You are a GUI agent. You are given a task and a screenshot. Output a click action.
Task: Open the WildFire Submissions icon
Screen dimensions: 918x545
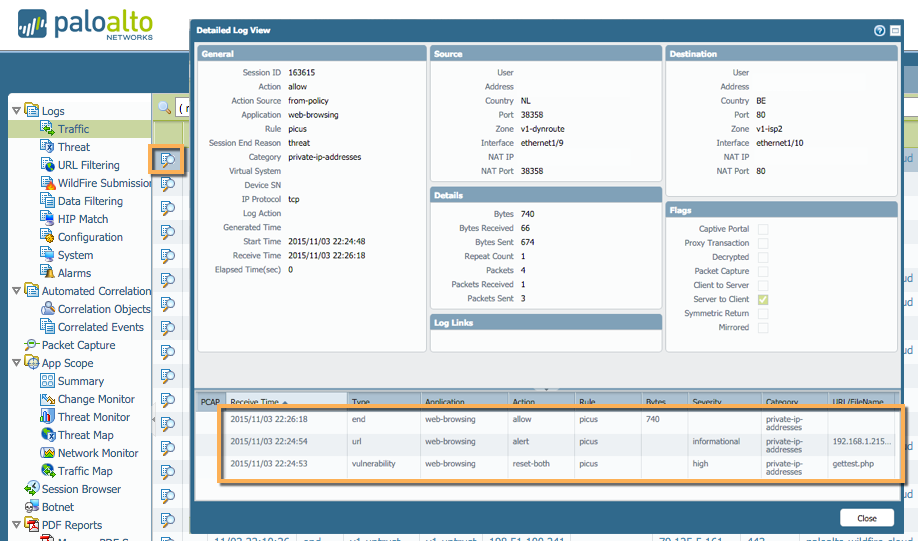click(x=48, y=183)
